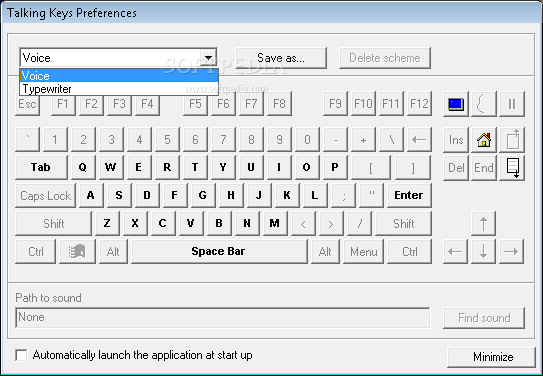This screenshot has width=543, height=376.
Task: Click the F1 key
Action: tap(63, 104)
